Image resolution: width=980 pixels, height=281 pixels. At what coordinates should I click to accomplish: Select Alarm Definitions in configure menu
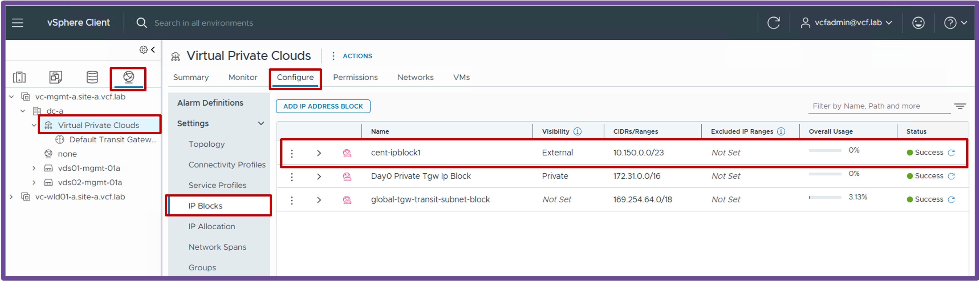(210, 103)
